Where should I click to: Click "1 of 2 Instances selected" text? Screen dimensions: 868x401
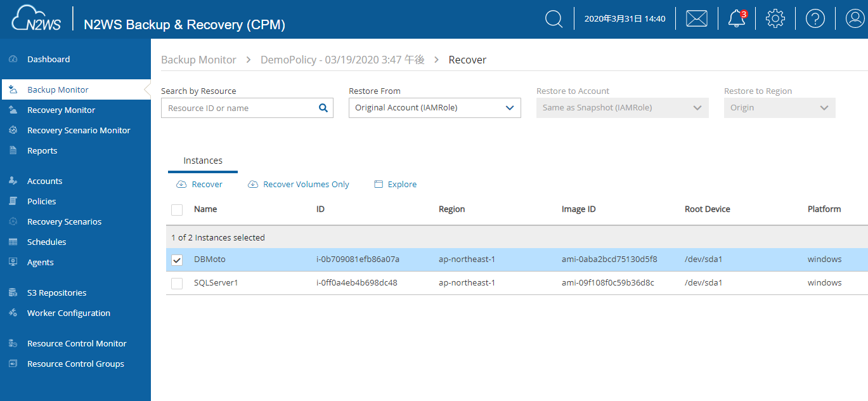218,237
